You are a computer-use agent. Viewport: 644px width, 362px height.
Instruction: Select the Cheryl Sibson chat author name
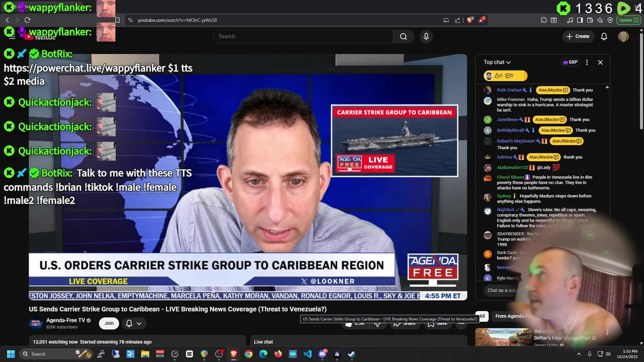(510, 177)
